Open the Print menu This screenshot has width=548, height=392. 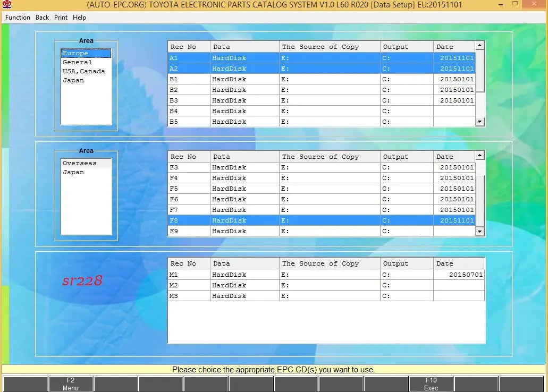click(x=60, y=17)
